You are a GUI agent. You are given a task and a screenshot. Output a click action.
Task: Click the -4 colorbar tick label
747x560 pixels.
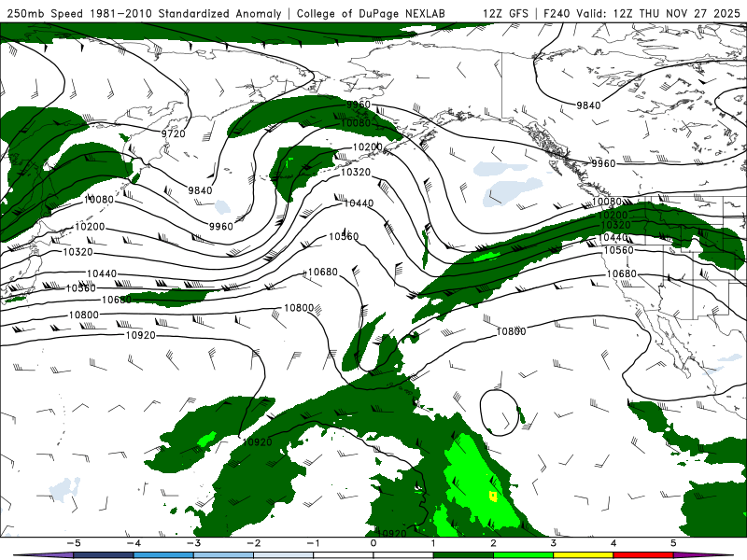tap(134, 543)
